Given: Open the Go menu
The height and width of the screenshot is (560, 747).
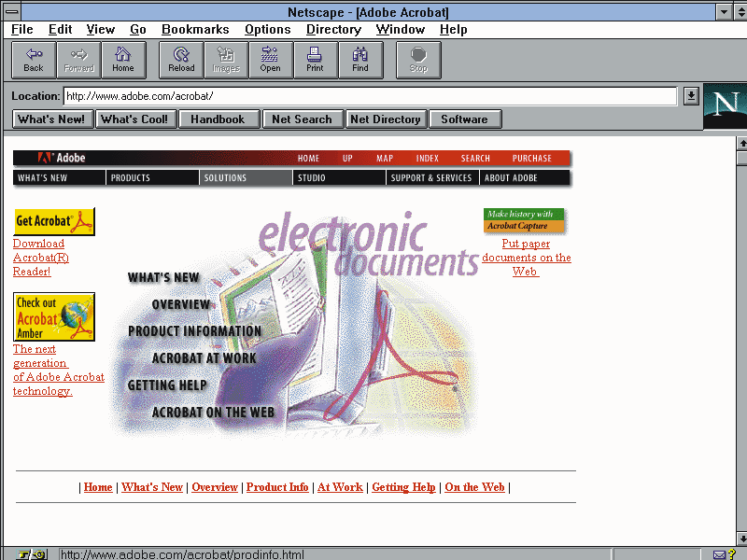Looking at the screenshot, I should click(137, 30).
